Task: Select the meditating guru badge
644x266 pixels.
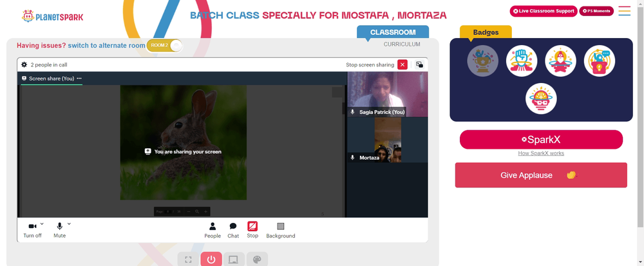Action: 560,61
